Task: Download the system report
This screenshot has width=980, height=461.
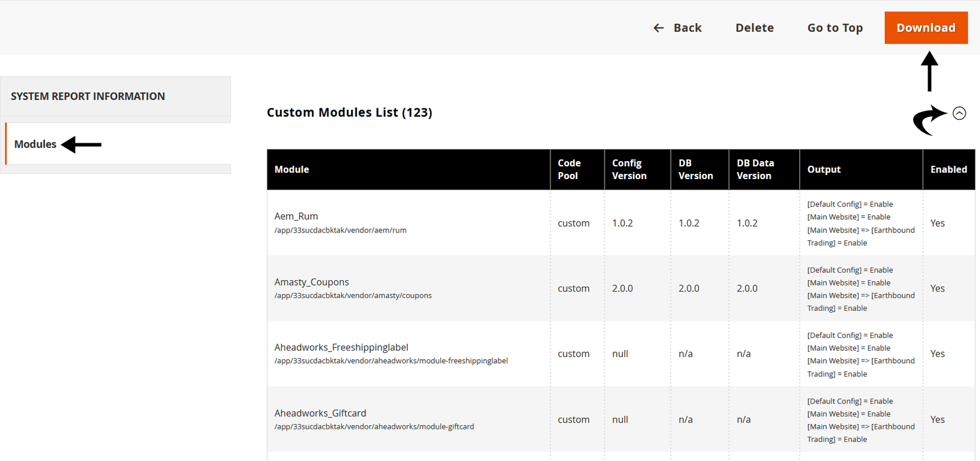Action: [926, 28]
